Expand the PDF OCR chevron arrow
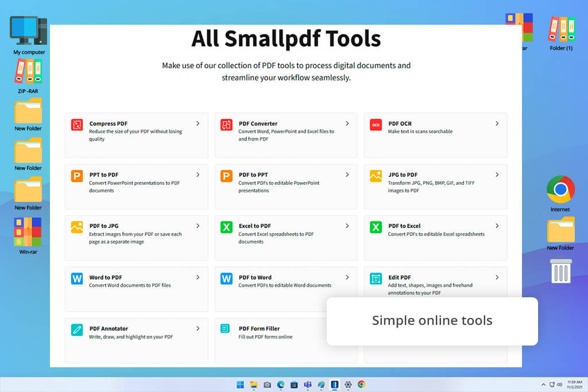 click(x=497, y=123)
